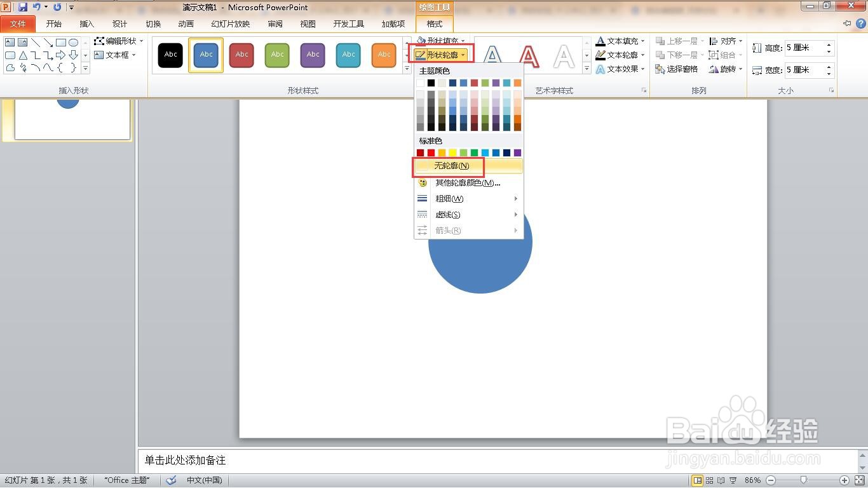Open the 形状填充 dropdown
868x488 pixels.
pyautogui.click(x=441, y=41)
